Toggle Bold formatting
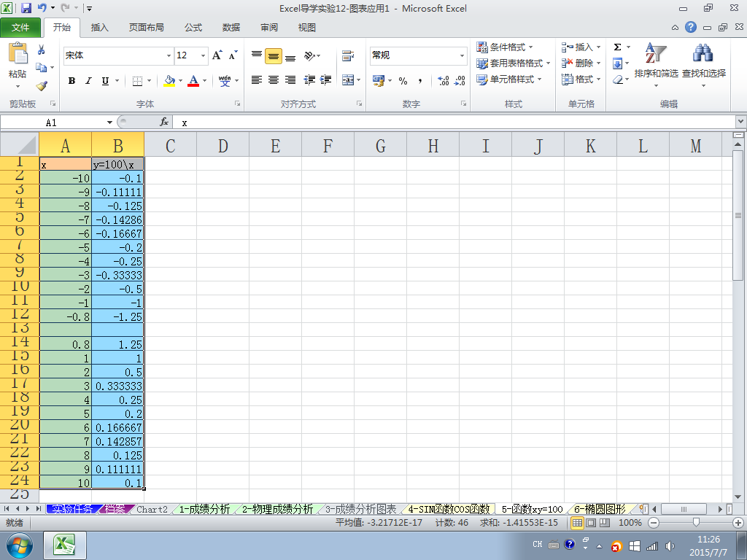 coord(72,80)
